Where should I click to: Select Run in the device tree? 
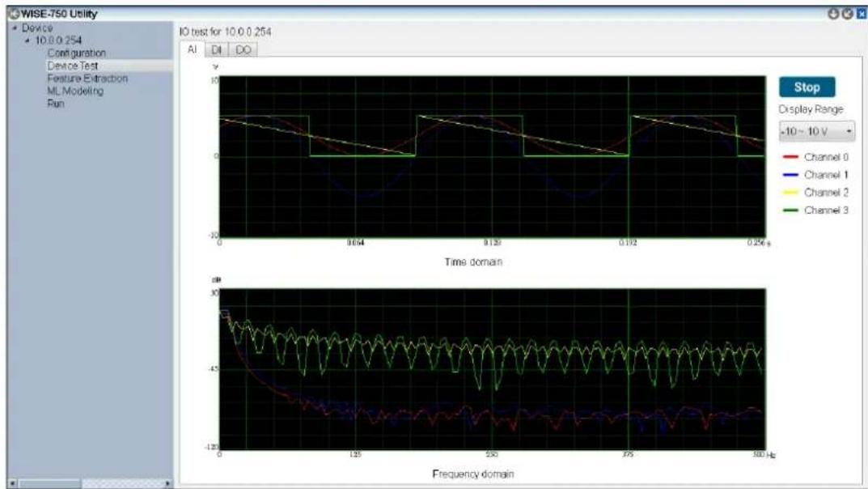click(x=55, y=104)
